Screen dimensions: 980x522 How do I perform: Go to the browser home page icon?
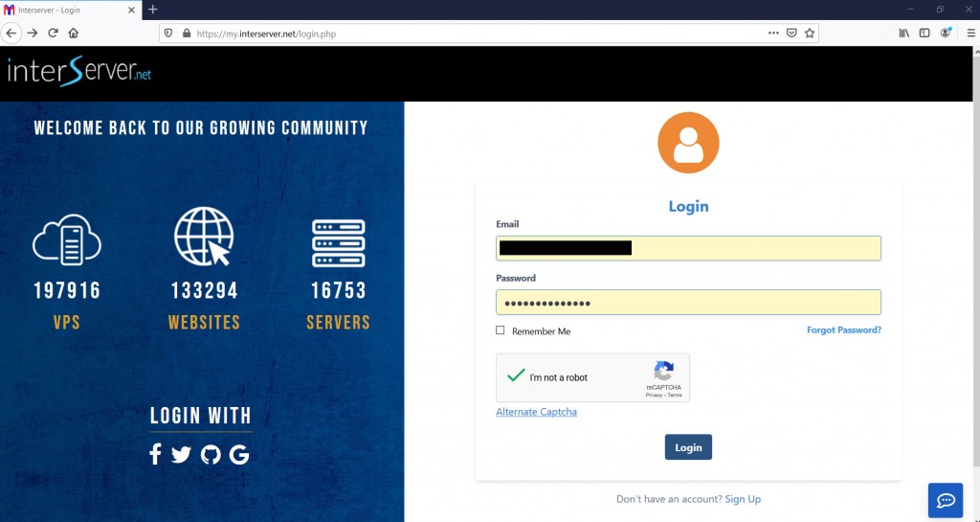(x=73, y=34)
